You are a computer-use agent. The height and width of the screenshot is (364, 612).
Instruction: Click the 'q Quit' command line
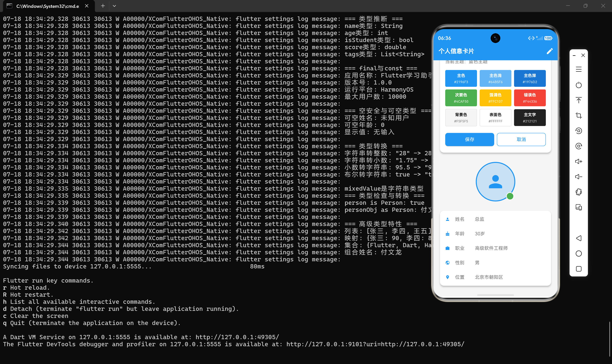[x=92, y=323]
